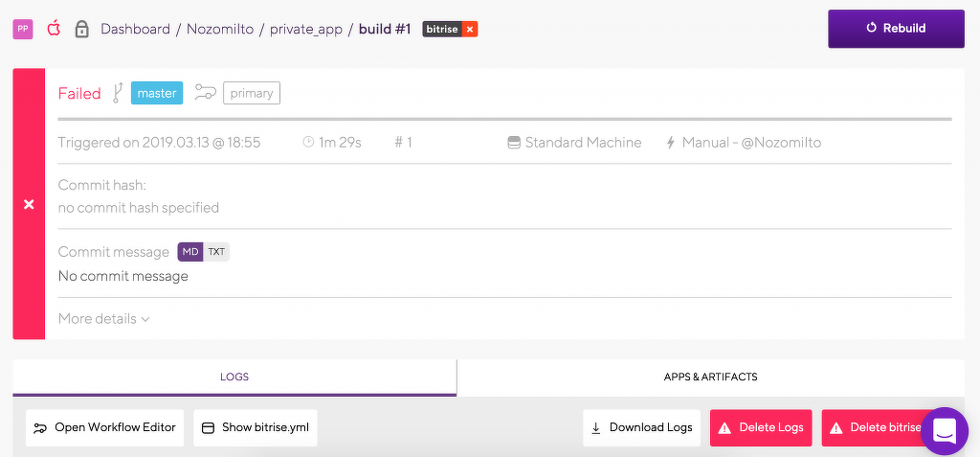Click the Apple platform icon

point(54,29)
